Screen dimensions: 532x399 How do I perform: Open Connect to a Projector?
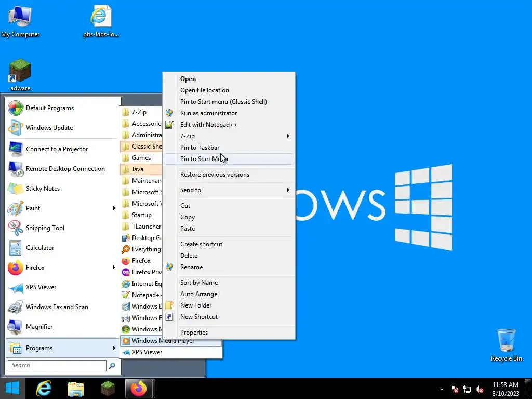tap(63, 149)
